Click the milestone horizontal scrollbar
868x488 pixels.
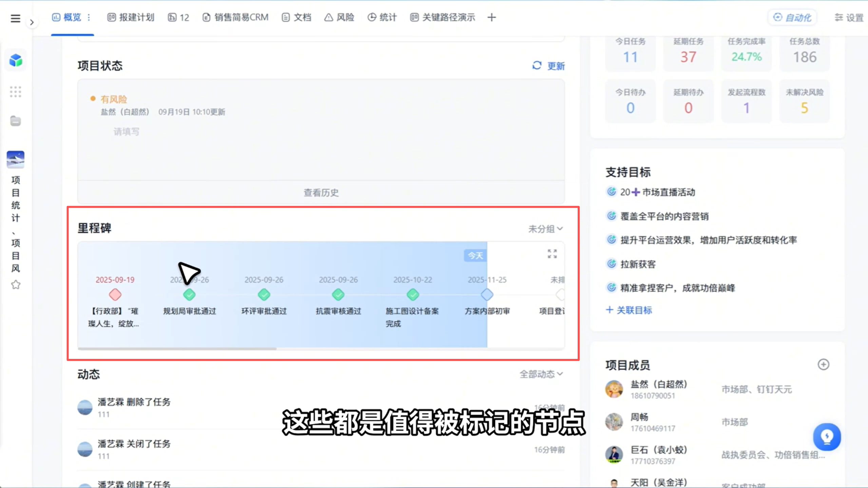pos(177,348)
